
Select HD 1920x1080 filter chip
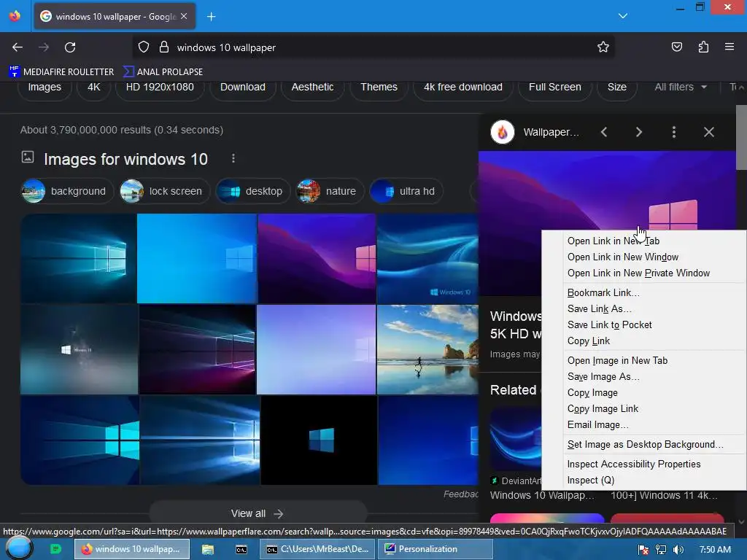tap(160, 87)
